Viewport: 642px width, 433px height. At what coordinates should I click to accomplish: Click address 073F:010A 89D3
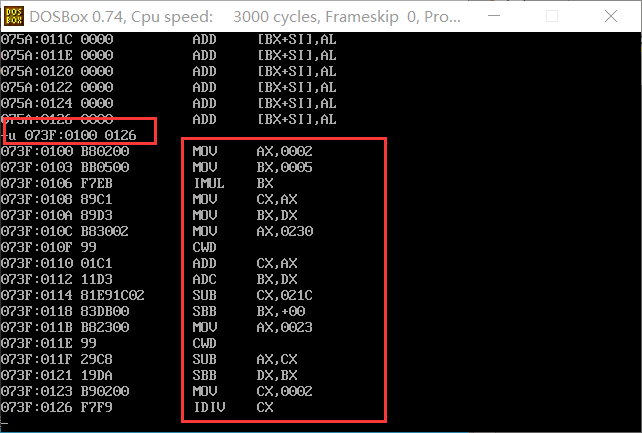[57, 215]
